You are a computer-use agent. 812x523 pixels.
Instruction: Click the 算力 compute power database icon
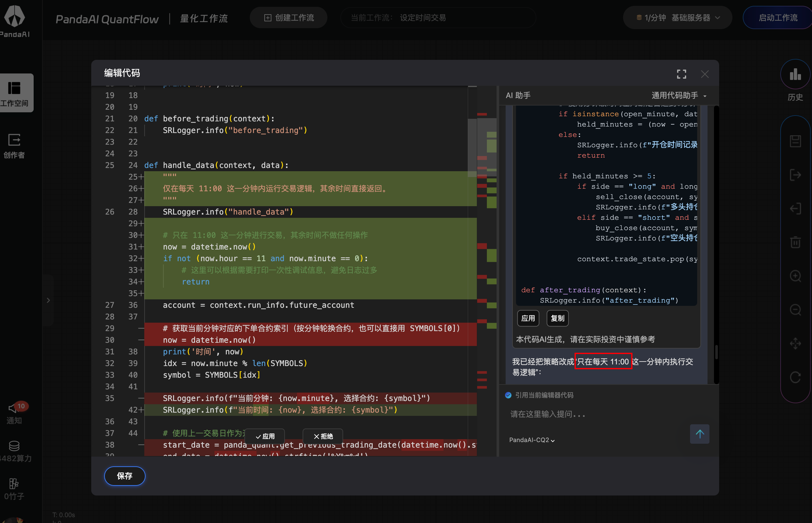(14, 446)
